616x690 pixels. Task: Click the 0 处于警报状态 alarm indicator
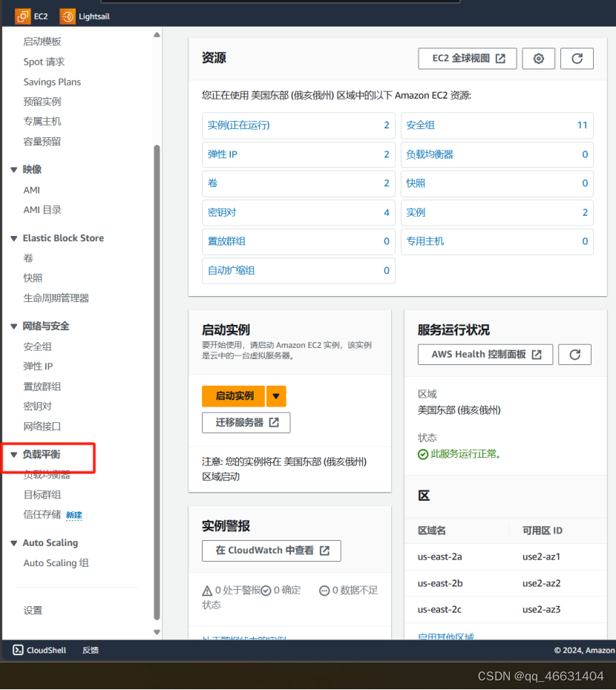(x=231, y=597)
